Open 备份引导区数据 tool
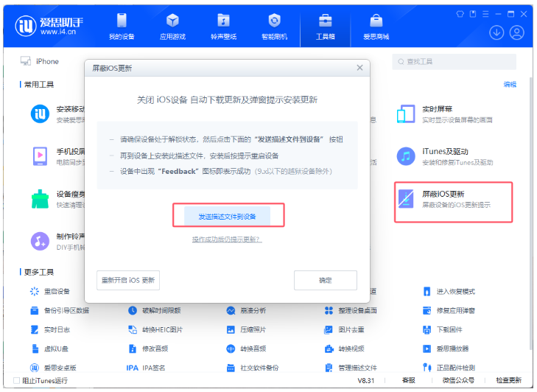The width and height of the screenshot is (537, 392). pyautogui.click(x=60, y=310)
